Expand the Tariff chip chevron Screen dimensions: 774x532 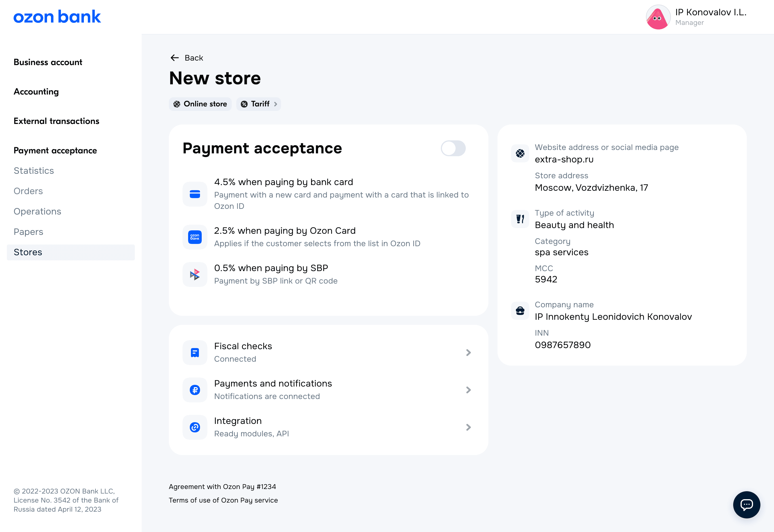click(x=276, y=104)
